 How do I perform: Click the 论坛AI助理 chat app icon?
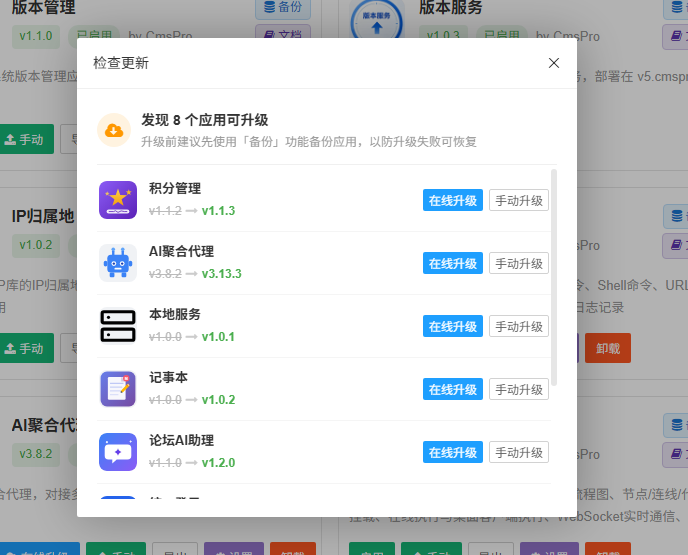tap(118, 452)
